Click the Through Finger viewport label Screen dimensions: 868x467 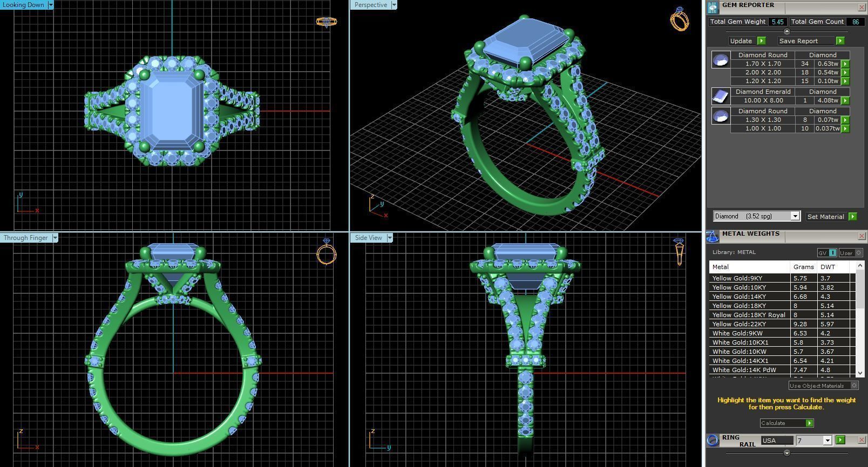click(x=26, y=238)
